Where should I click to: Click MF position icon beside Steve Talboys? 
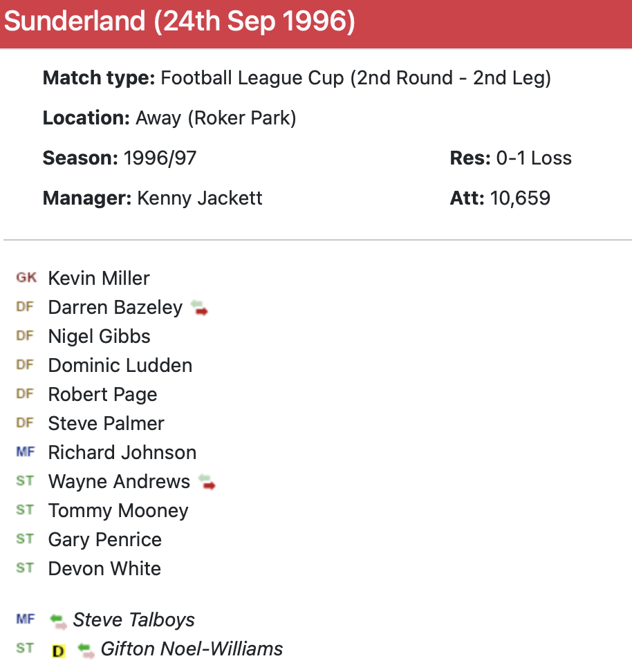[x=26, y=619]
